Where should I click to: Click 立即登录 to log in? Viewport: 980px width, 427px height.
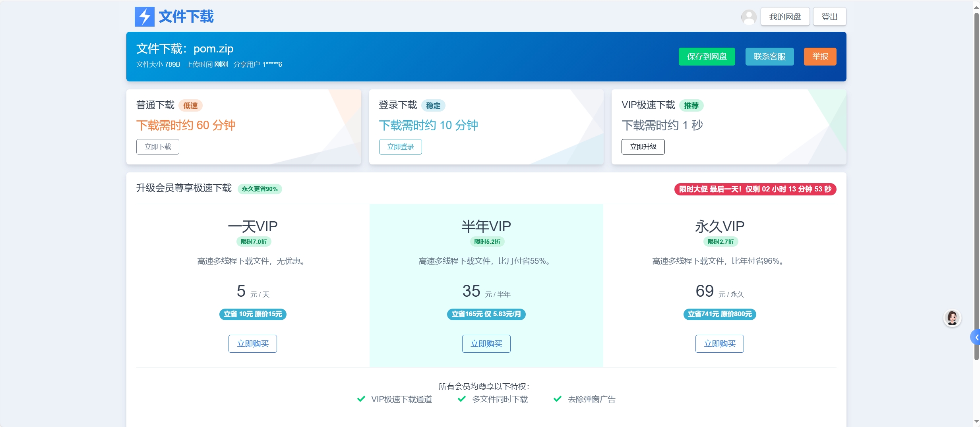(x=400, y=147)
